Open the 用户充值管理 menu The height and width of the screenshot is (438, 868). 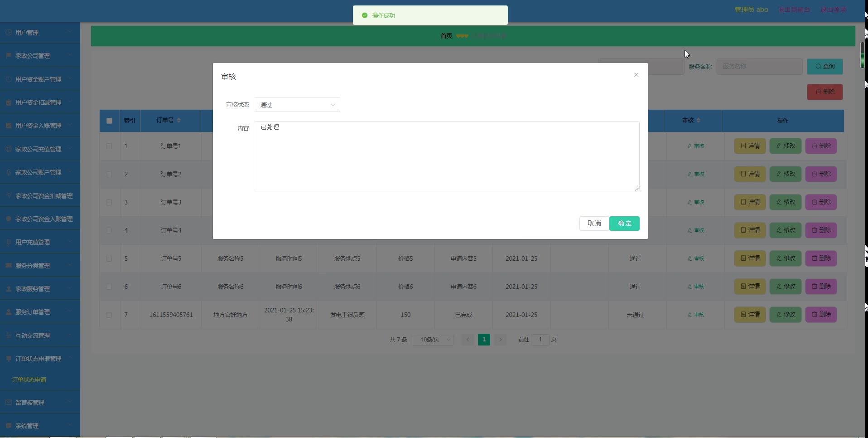[40, 242]
